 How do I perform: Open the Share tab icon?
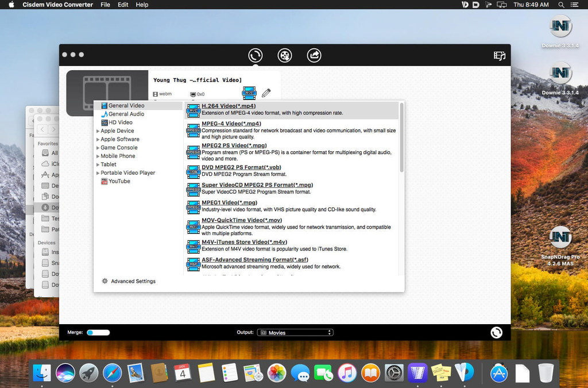(314, 55)
